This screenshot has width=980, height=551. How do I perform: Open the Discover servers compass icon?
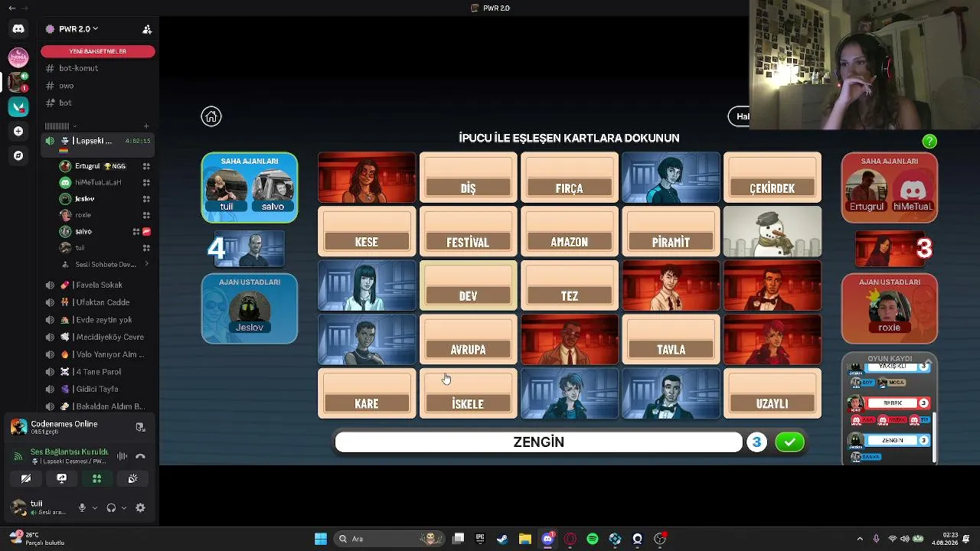(18, 155)
